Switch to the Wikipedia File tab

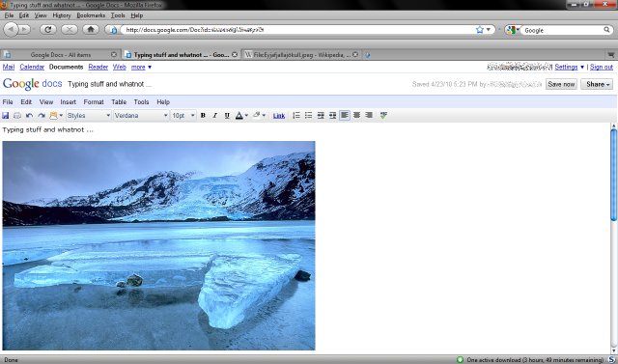(x=301, y=55)
